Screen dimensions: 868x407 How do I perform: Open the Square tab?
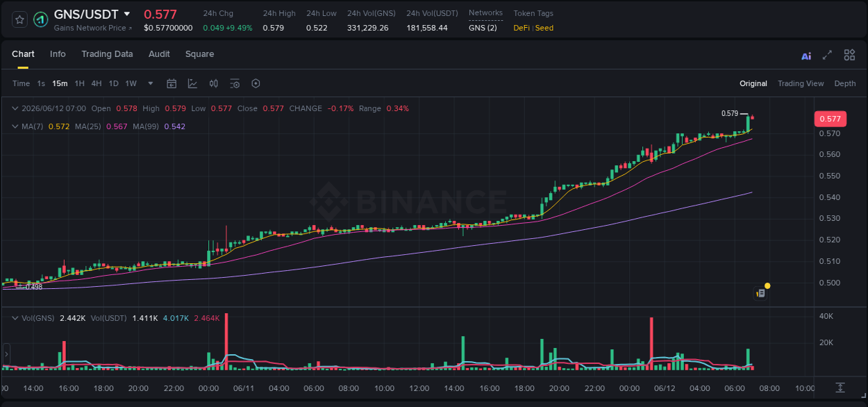(x=199, y=54)
